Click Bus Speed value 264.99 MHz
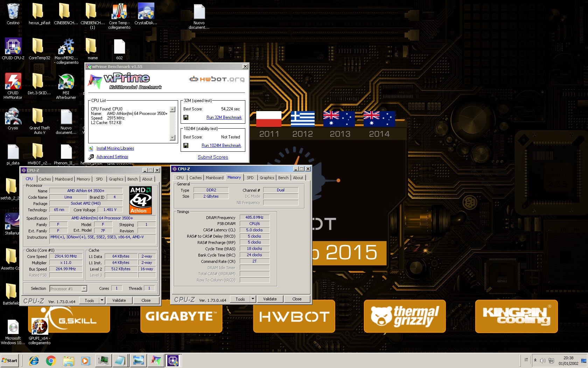588x368 pixels. point(66,269)
